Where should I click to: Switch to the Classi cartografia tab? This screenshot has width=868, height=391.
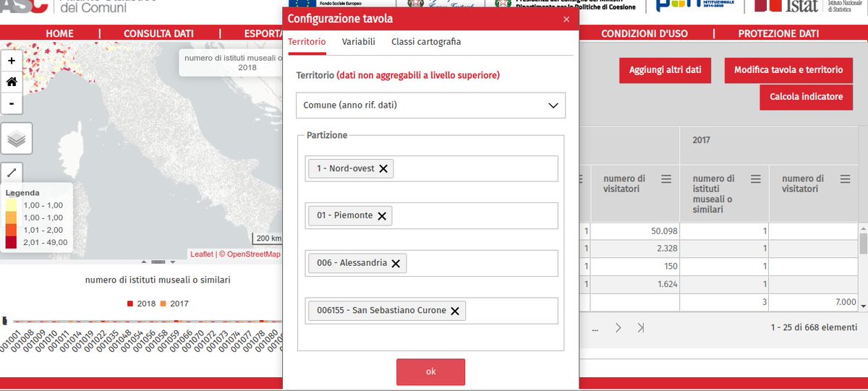click(426, 42)
